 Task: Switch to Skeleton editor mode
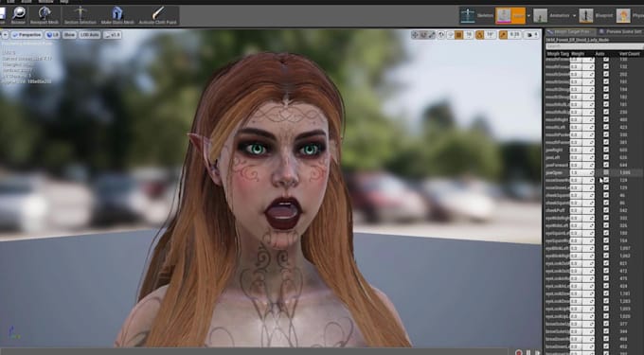tap(476, 15)
